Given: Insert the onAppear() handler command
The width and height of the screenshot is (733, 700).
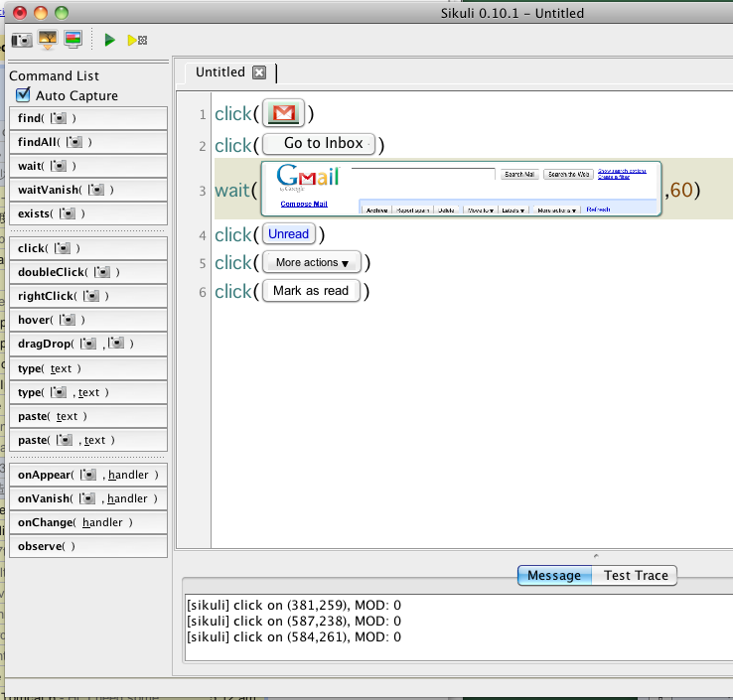Looking at the screenshot, I should [x=88, y=475].
